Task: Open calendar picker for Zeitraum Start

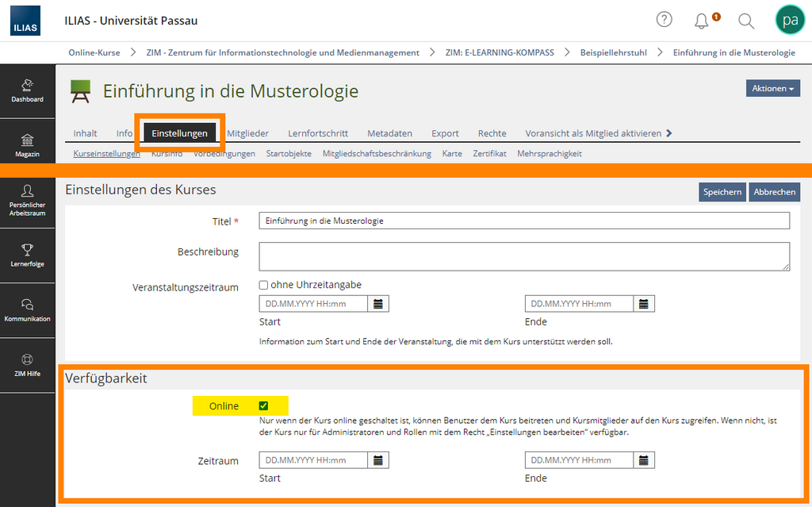Action: pyautogui.click(x=378, y=460)
